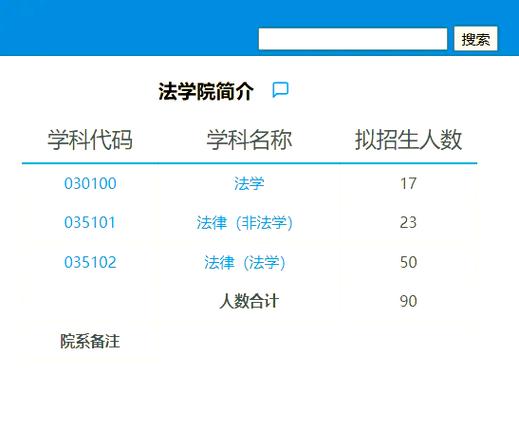Screen dimensions: 519x431
Task: Click the 院系备注 label
Action: pyautogui.click(x=90, y=341)
